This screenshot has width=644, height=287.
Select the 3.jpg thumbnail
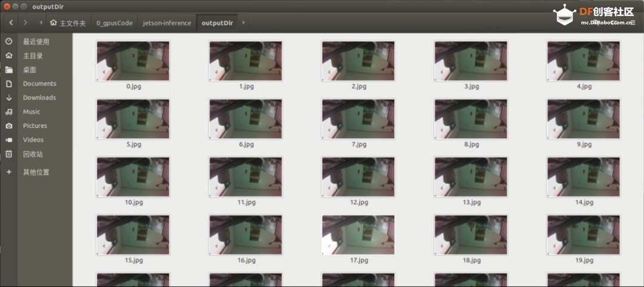(x=471, y=61)
